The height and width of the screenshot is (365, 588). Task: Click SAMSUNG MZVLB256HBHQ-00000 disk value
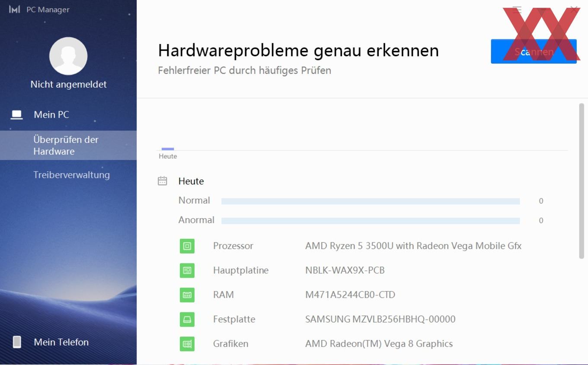coord(380,319)
